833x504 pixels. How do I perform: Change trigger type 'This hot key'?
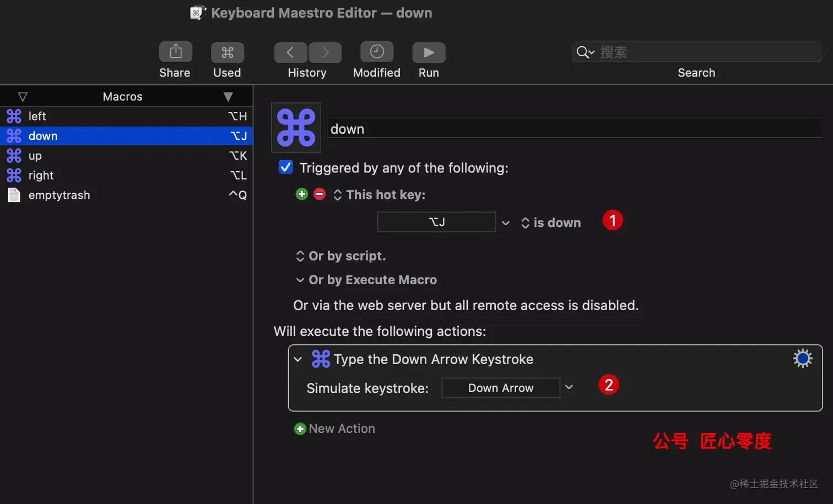pos(380,194)
